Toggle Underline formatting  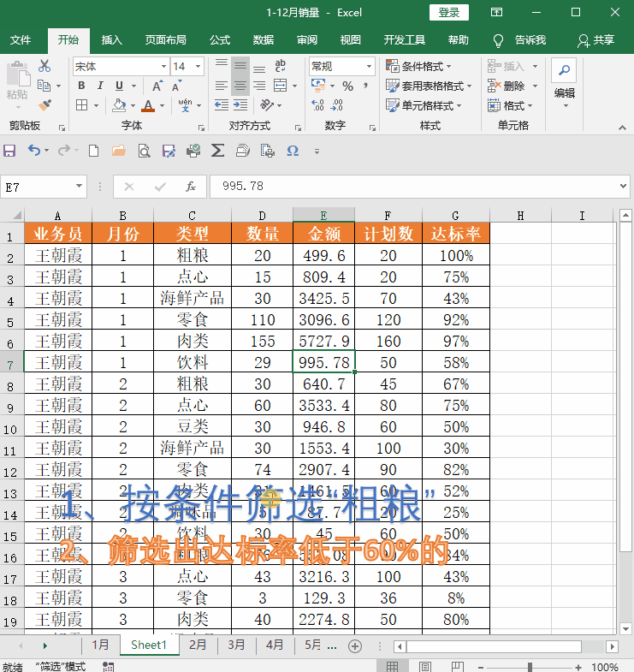[120, 86]
